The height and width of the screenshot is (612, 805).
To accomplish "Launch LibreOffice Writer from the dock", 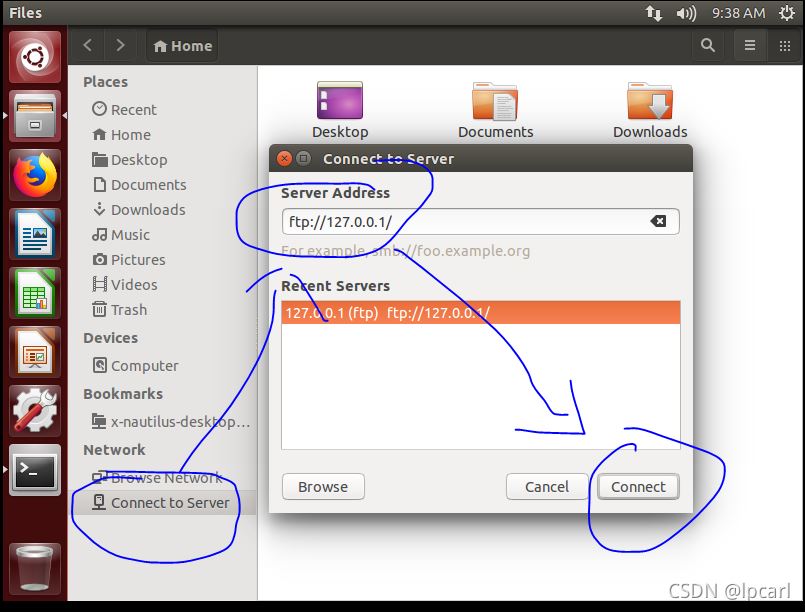I will coord(35,234).
